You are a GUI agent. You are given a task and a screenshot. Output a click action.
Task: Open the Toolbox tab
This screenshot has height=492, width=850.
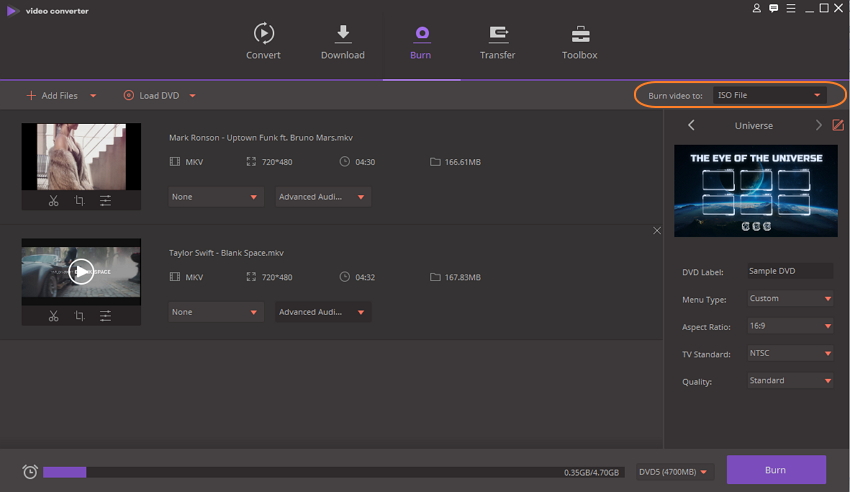pos(579,42)
